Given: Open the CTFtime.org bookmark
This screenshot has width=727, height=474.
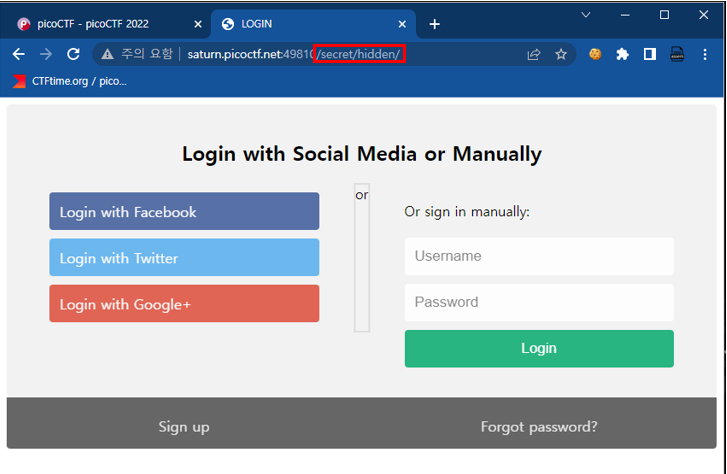Looking at the screenshot, I should click(70, 81).
